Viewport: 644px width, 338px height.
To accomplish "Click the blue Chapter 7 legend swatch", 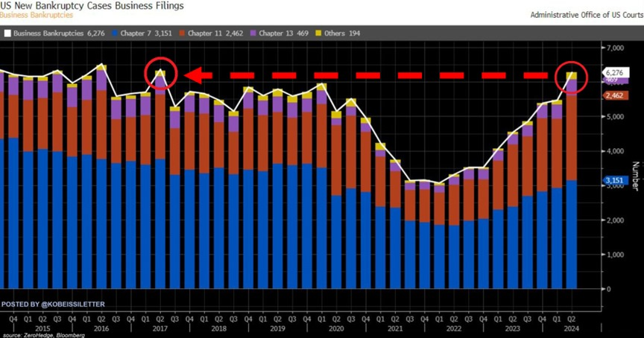I will point(115,34).
